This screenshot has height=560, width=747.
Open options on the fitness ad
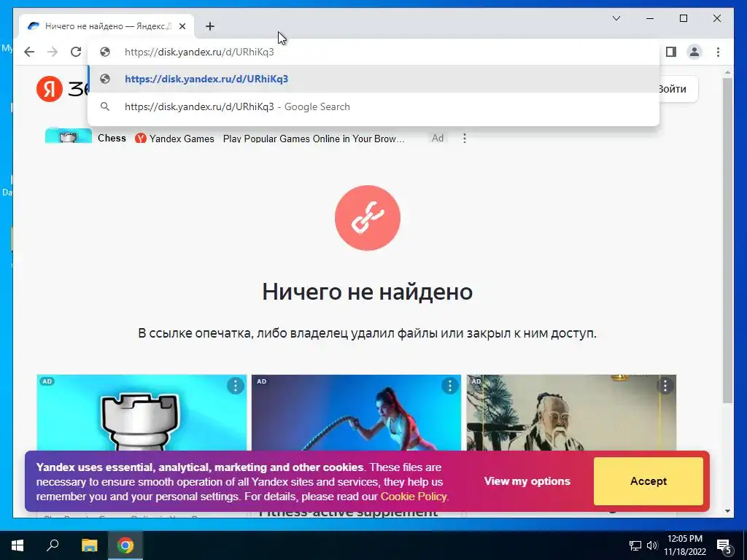449,386
